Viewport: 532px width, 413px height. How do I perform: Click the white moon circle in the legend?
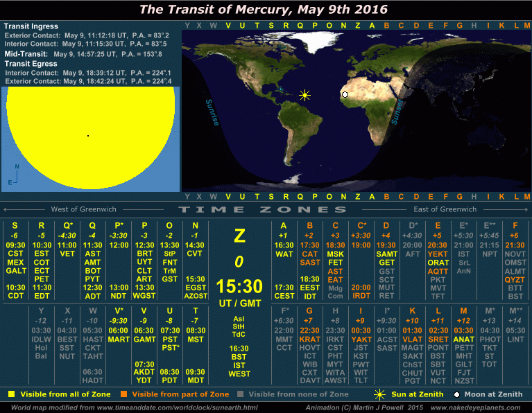coord(456,394)
